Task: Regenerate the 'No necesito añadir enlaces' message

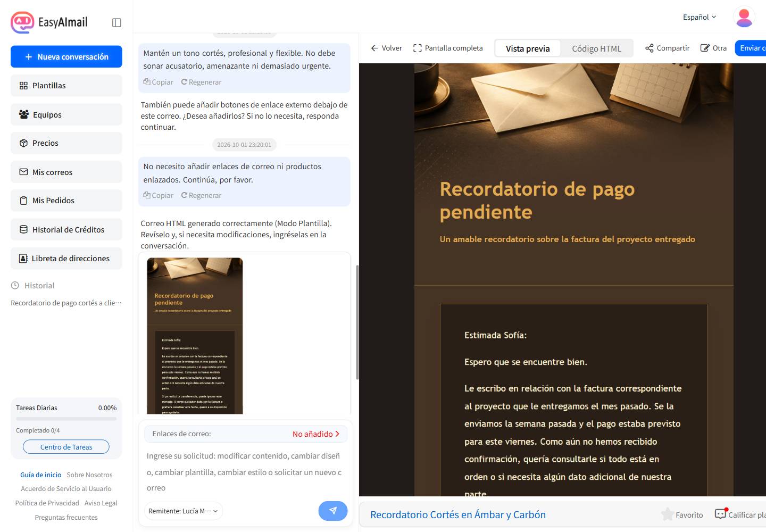Action: (x=201, y=195)
